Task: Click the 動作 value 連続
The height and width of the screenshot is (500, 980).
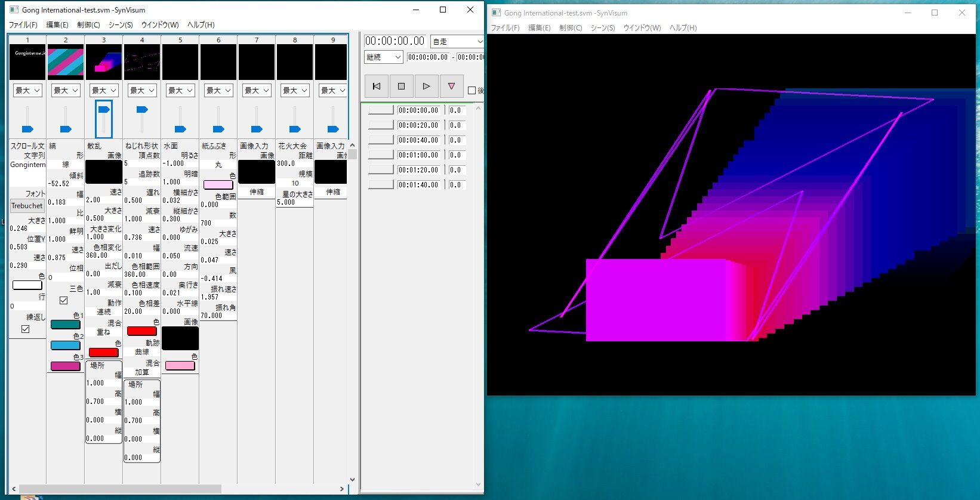Action: click(x=104, y=312)
